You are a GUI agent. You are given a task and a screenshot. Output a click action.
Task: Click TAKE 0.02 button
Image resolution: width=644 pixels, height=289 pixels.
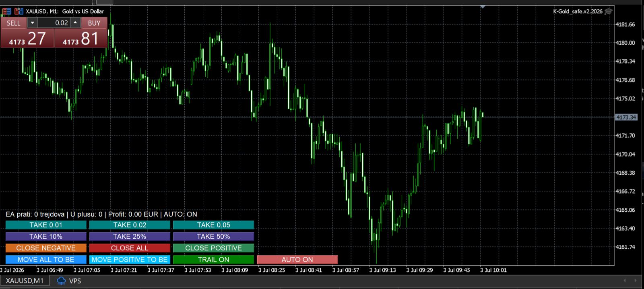[x=130, y=225]
